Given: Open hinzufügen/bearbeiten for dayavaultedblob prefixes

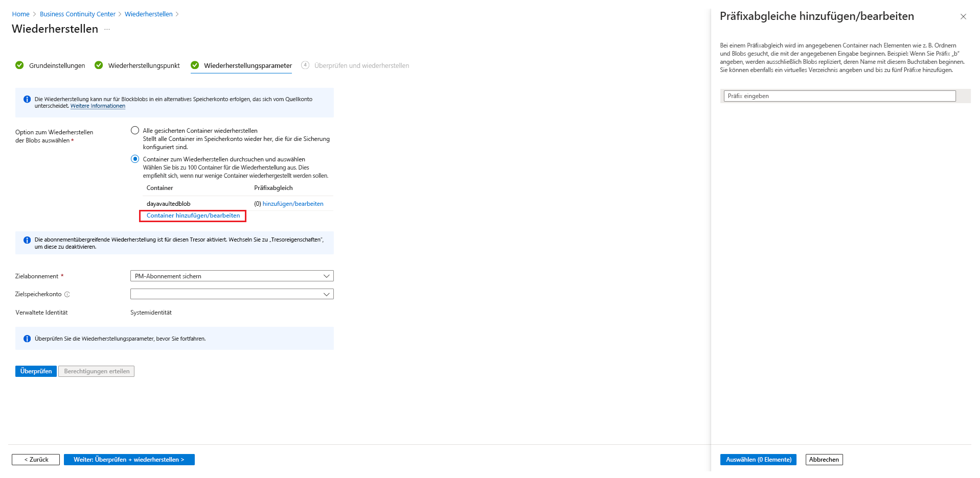Looking at the screenshot, I should pyautogui.click(x=292, y=203).
